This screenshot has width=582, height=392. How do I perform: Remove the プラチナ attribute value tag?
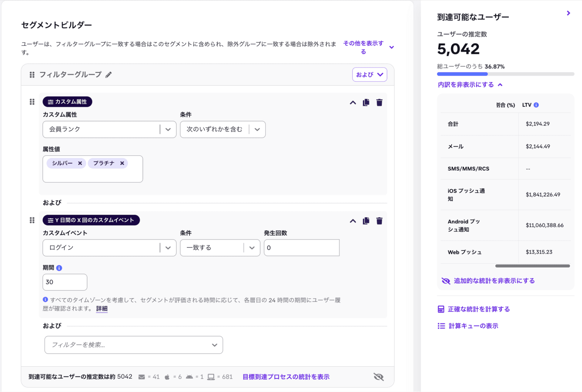point(122,163)
